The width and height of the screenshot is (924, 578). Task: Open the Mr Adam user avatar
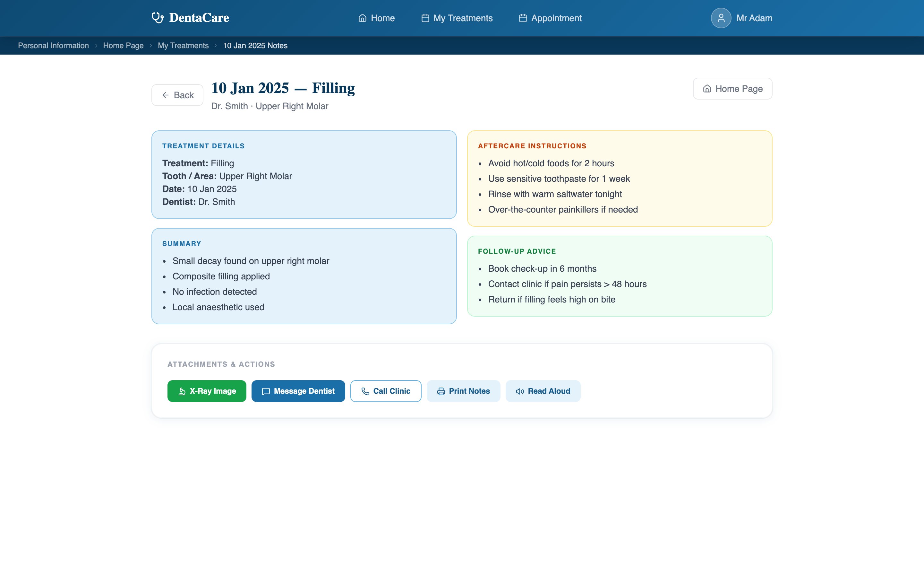tap(721, 18)
